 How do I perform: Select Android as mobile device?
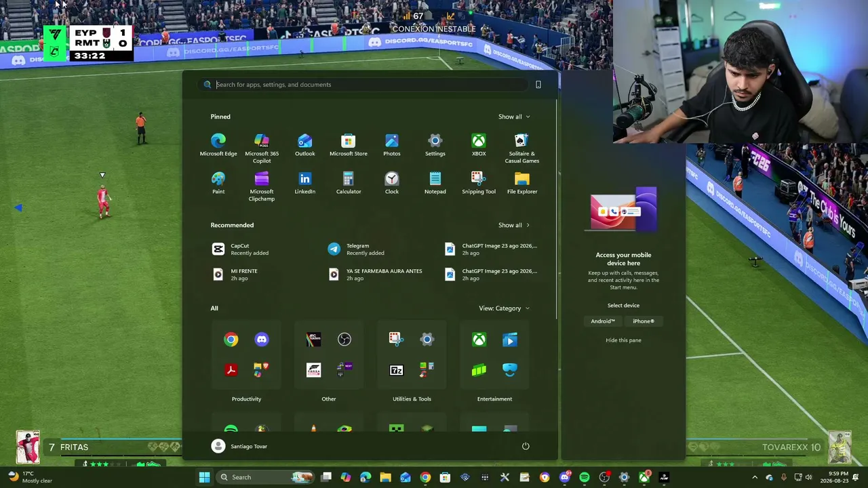[603, 321]
